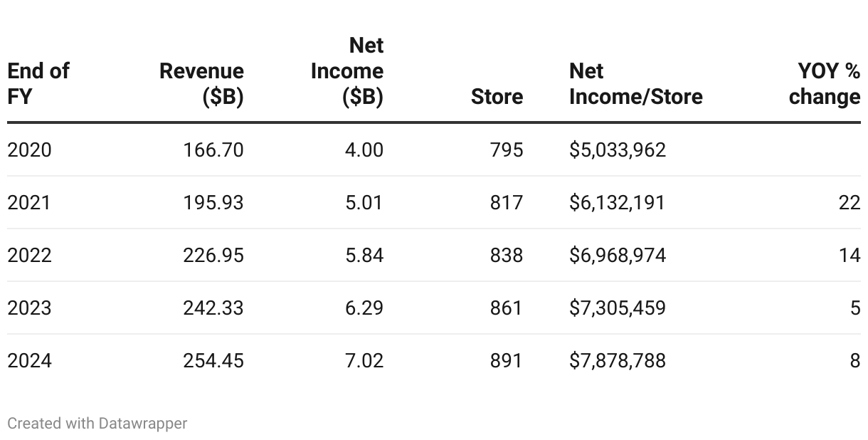Click the revenue value 254.45
Image resolution: width=868 pixels, height=440 pixels.
[213, 360]
